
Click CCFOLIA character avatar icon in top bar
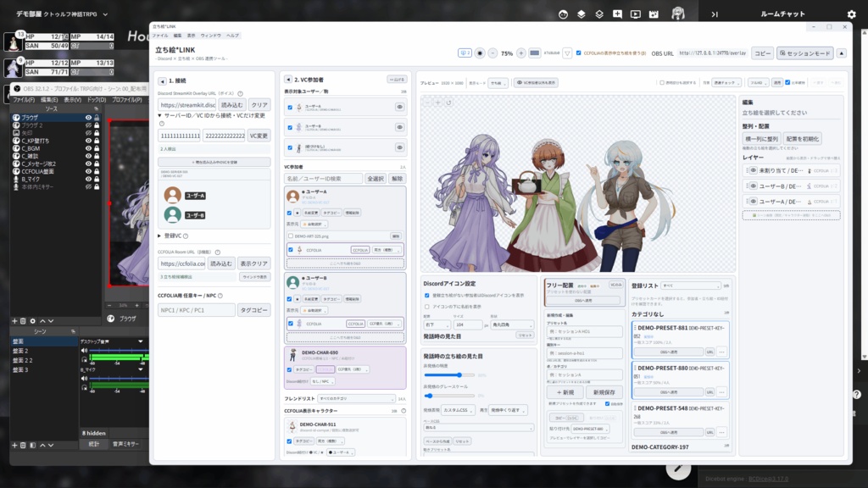[x=677, y=14]
